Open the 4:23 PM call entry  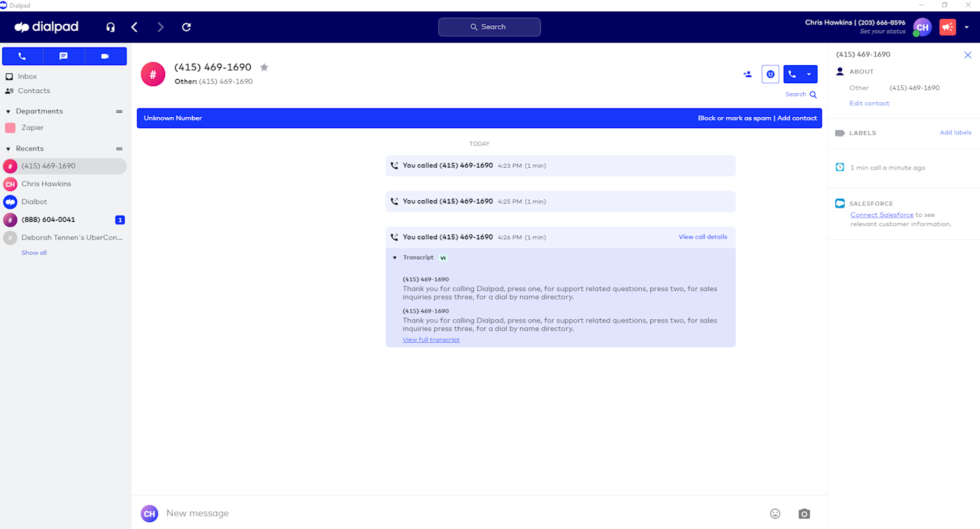(560, 166)
